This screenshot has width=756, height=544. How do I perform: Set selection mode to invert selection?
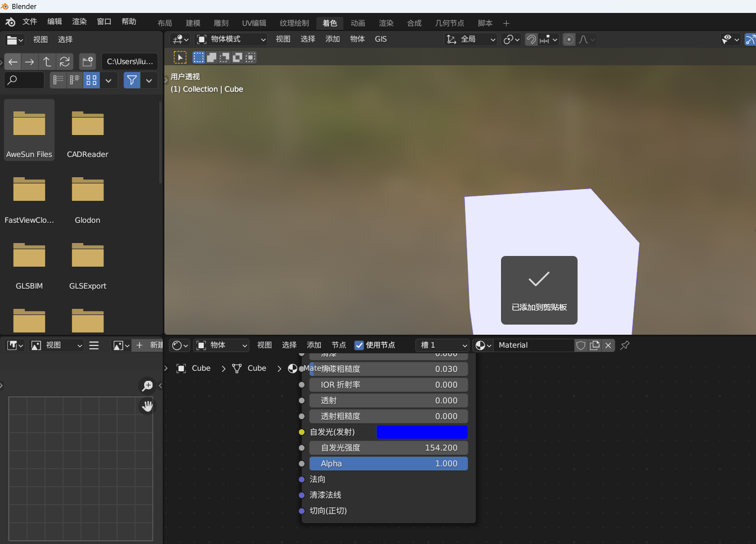coord(238,57)
